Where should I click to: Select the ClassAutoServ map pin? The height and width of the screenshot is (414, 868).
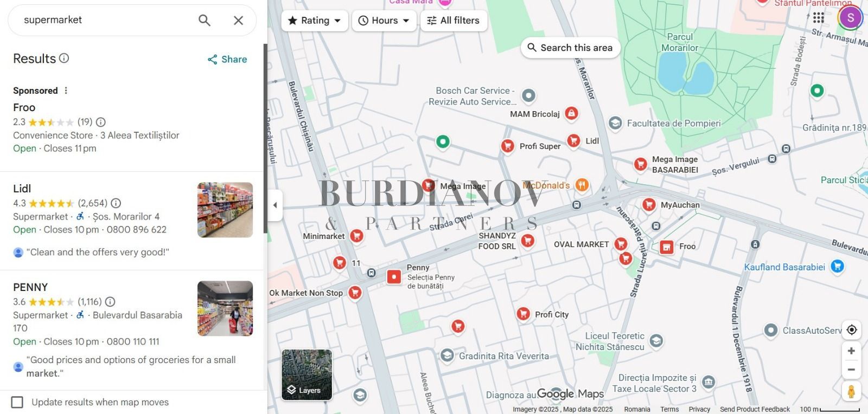pyautogui.click(x=771, y=330)
